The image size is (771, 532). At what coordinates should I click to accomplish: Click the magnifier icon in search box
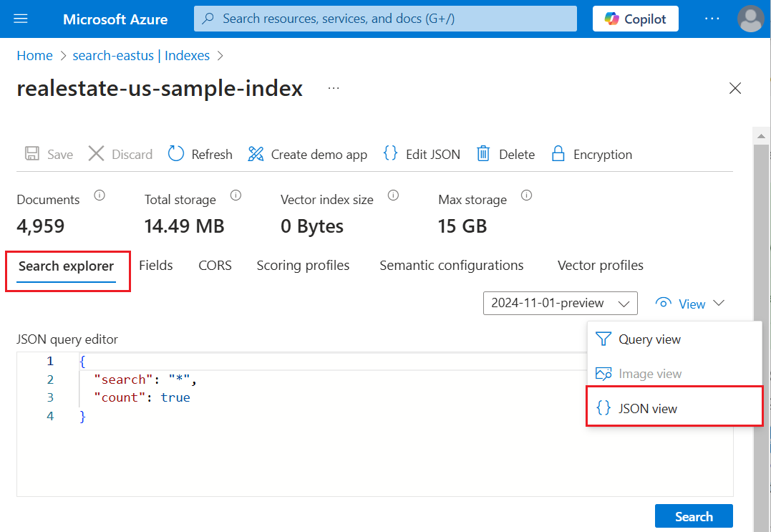pyautogui.click(x=208, y=19)
